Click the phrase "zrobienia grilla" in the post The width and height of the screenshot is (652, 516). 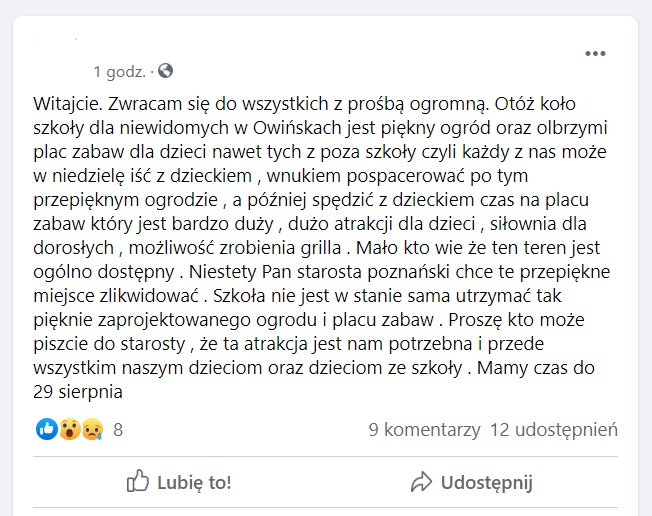280,248
